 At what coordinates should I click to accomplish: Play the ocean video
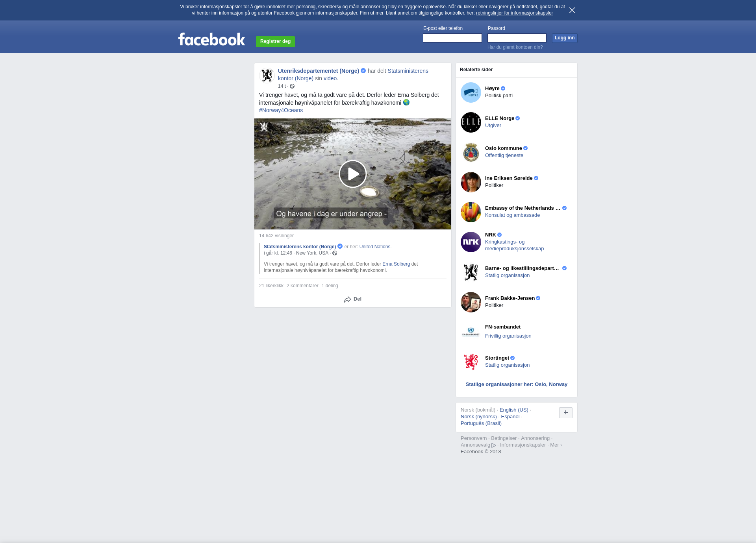[353, 174]
